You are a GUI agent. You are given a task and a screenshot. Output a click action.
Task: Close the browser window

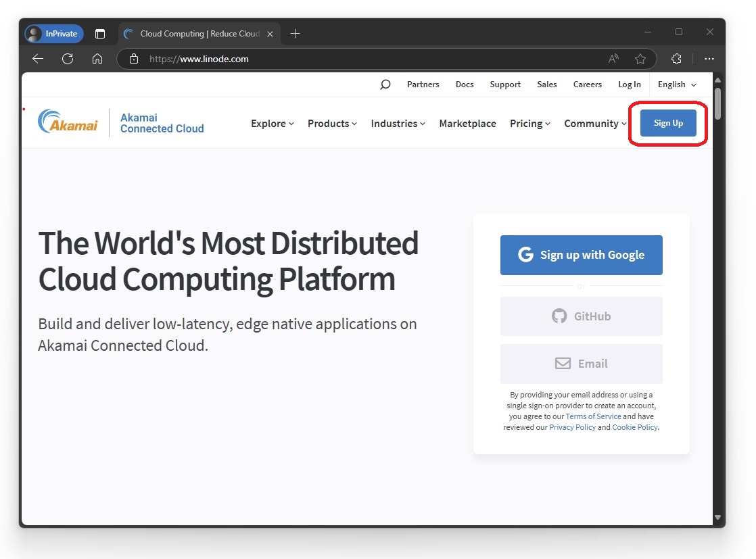[x=710, y=32]
